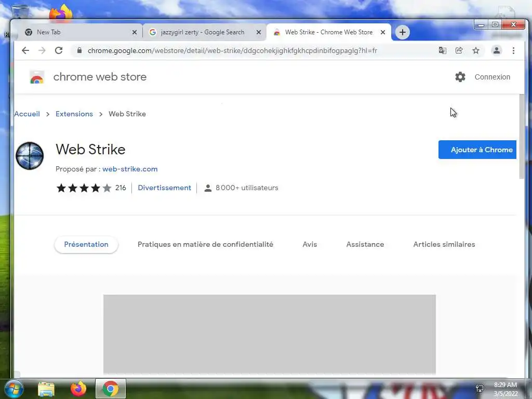Close the Web Strike Chrome Web Store tab
This screenshot has height=399, width=532.
tap(383, 32)
